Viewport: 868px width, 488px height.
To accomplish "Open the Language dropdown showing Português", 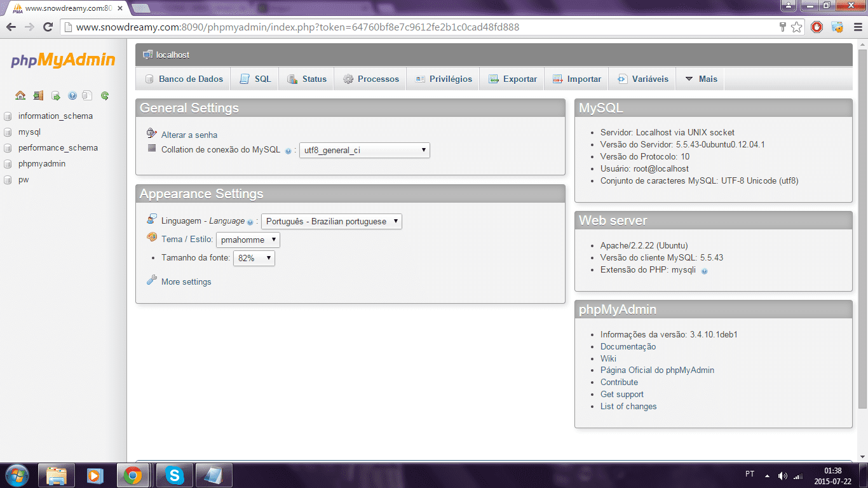I will tap(332, 221).
